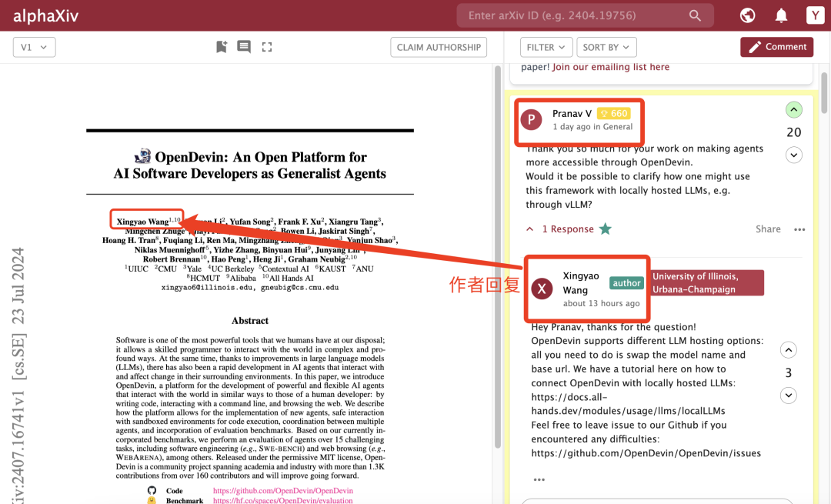The width and height of the screenshot is (831, 504).
Task: Click the 660 reputation badge
Action: point(614,113)
